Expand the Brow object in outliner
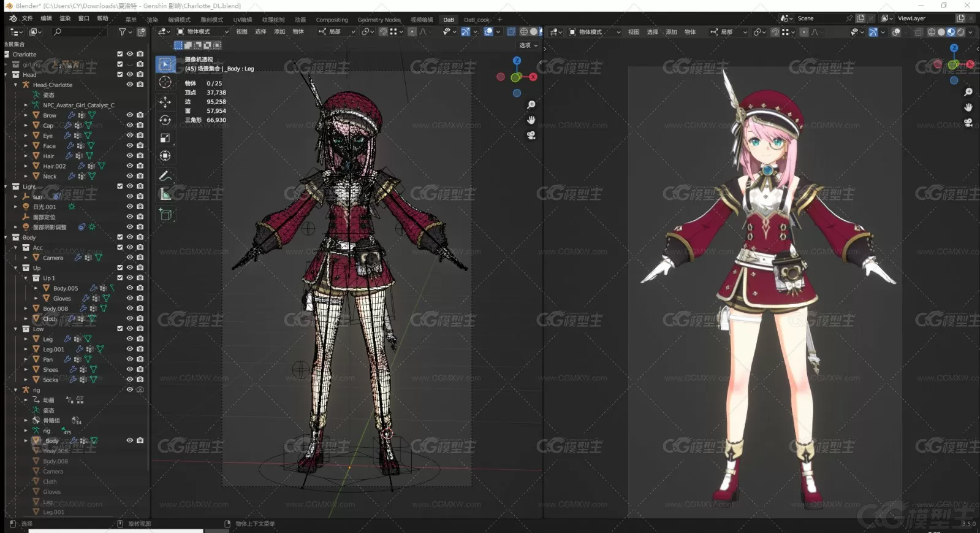This screenshot has width=980, height=533. (x=26, y=115)
